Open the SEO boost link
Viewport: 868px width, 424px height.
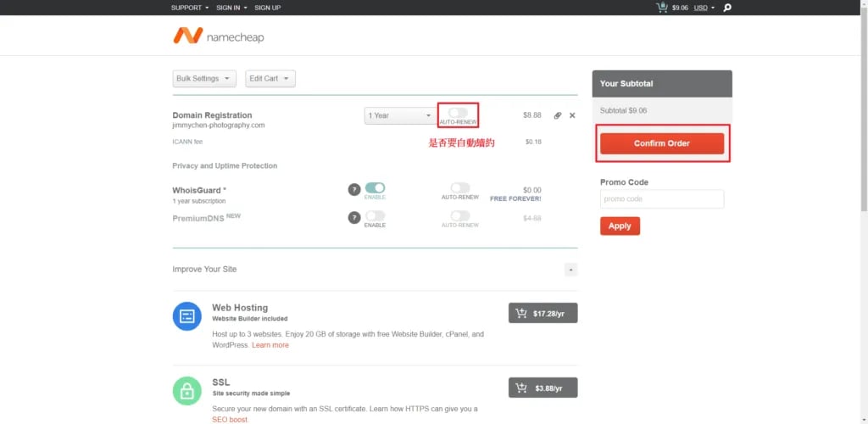(231, 420)
